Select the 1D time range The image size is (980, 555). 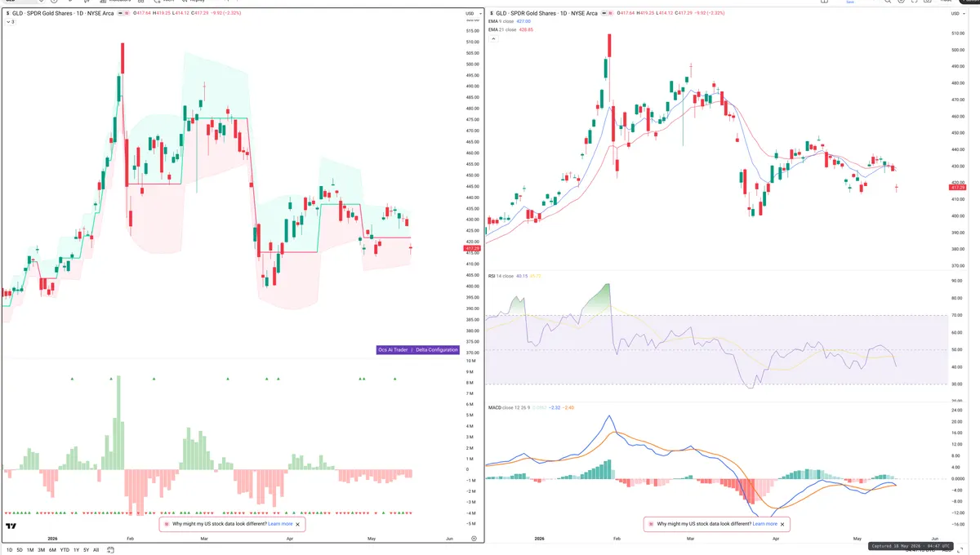click(9, 550)
